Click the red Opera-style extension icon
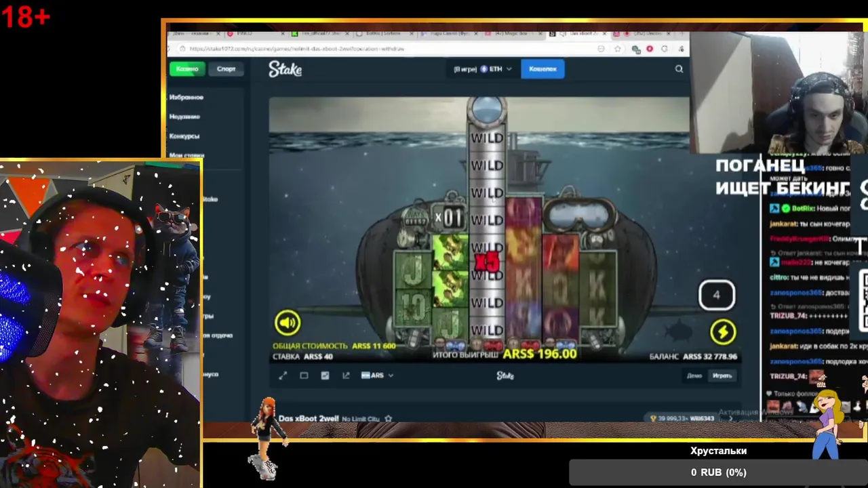Screen dimensions: 868x488 coord(650,49)
